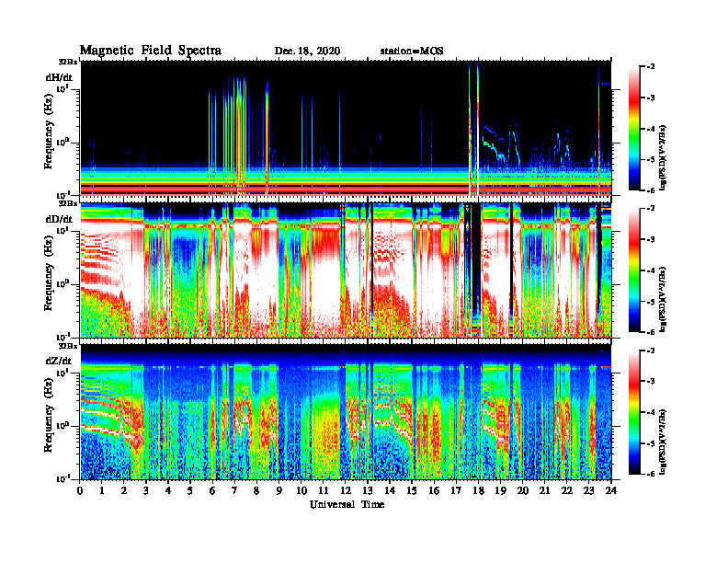Click the '-6' value on dZ/dt color scale
Screen dimensions: 728x563
point(652,474)
